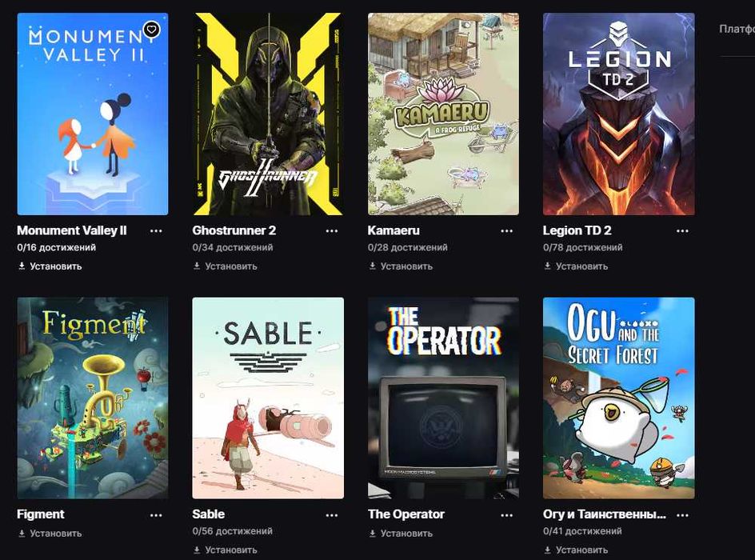Install Monument Valley II via Установить
The height and width of the screenshot is (560, 755).
coord(50,266)
